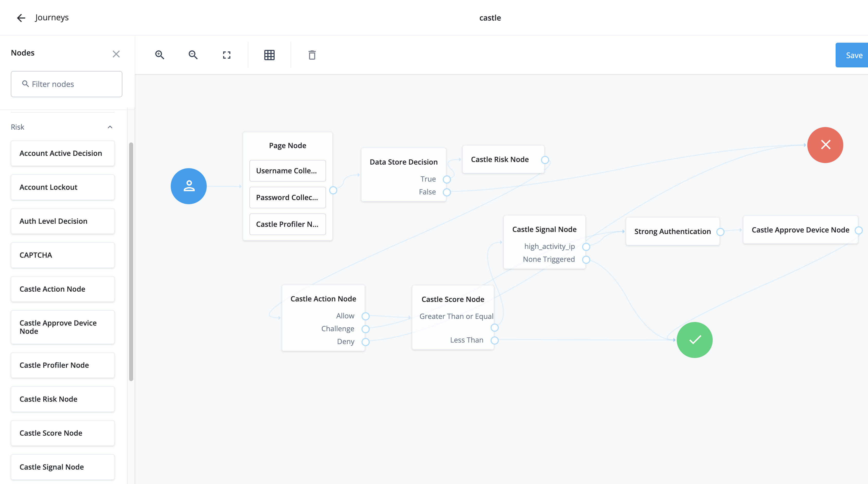Go back to Journeys with the arrow
The width and height of the screenshot is (868, 484).
(x=21, y=18)
